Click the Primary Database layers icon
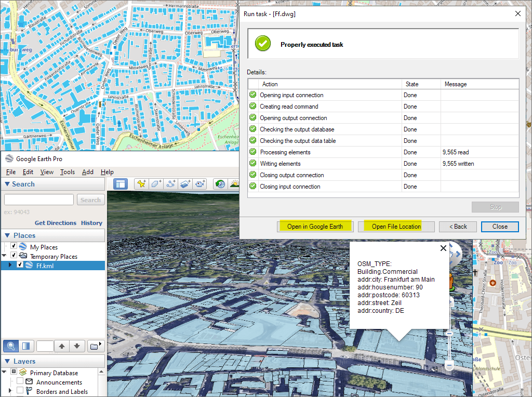 pyautogui.click(x=23, y=372)
